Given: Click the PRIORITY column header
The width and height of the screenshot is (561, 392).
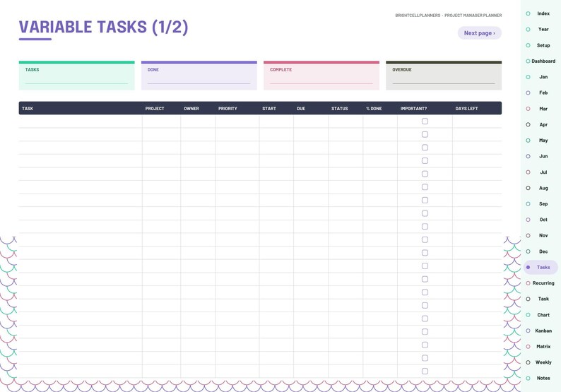Looking at the screenshot, I should (x=228, y=108).
